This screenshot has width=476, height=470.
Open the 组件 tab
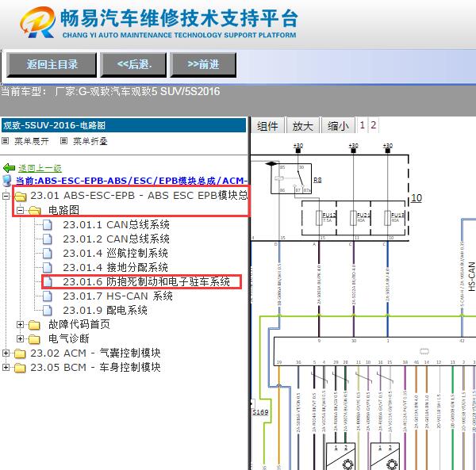point(267,125)
